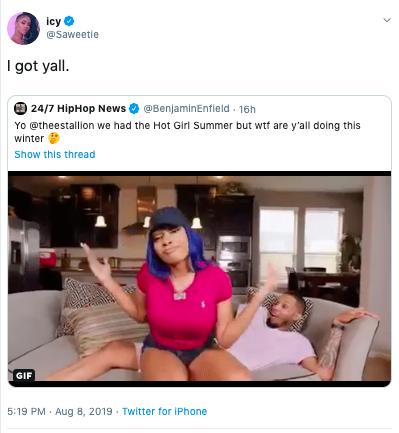Click the quoted tweet text body
The width and height of the screenshot is (399, 433).
[x=187, y=132]
